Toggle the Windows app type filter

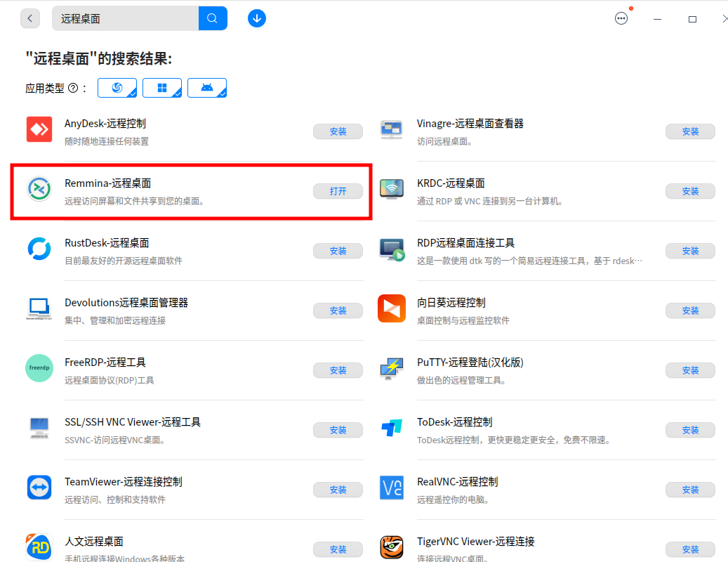point(162,88)
